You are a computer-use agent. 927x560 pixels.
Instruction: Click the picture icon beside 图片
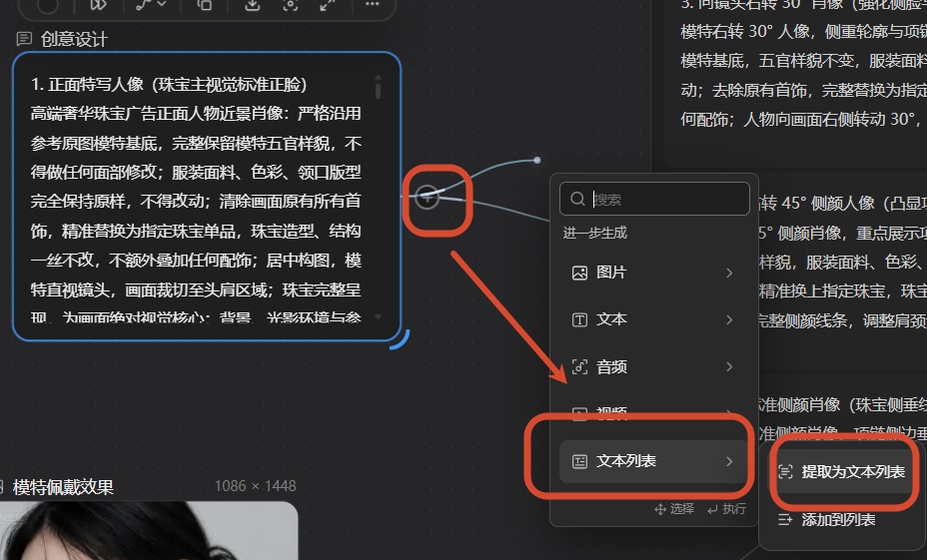click(x=580, y=273)
